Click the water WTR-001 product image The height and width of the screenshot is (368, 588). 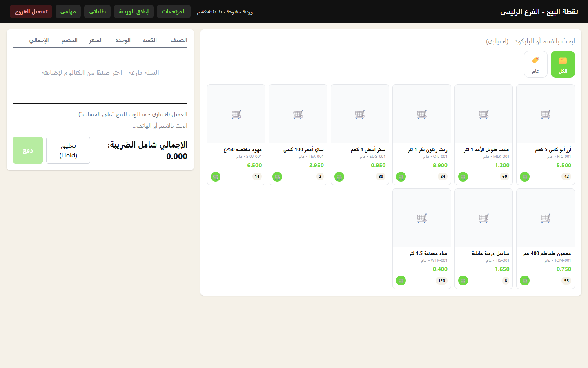422,218
